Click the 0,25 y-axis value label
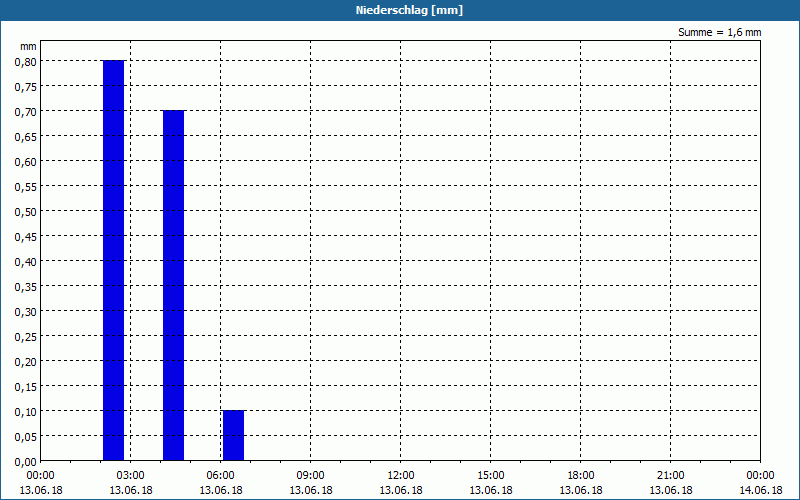Image resolution: width=800 pixels, height=500 pixels. 26,337
